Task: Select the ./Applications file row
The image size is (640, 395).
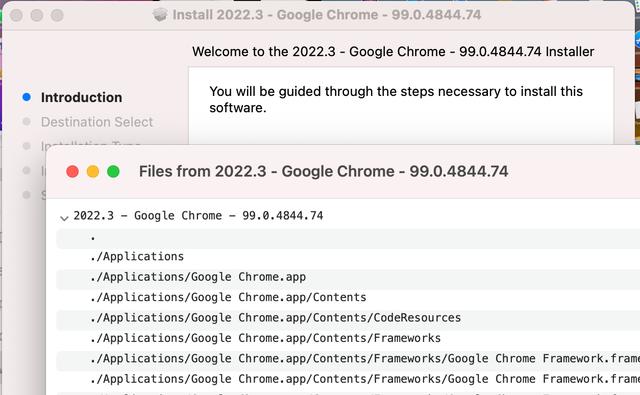Action: click(x=348, y=257)
